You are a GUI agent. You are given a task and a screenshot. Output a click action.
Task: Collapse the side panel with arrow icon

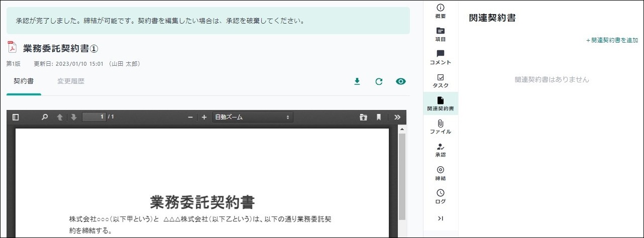click(x=441, y=218)
